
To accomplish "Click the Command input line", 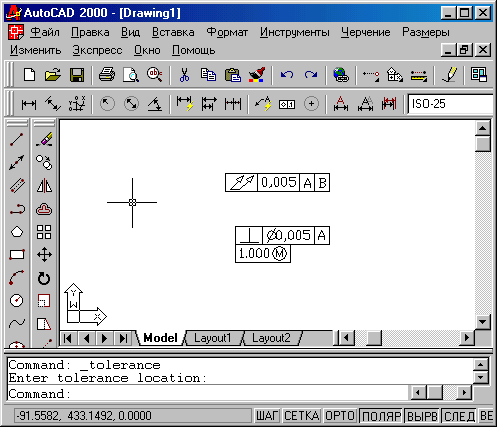I will click(x=207, y=394).
